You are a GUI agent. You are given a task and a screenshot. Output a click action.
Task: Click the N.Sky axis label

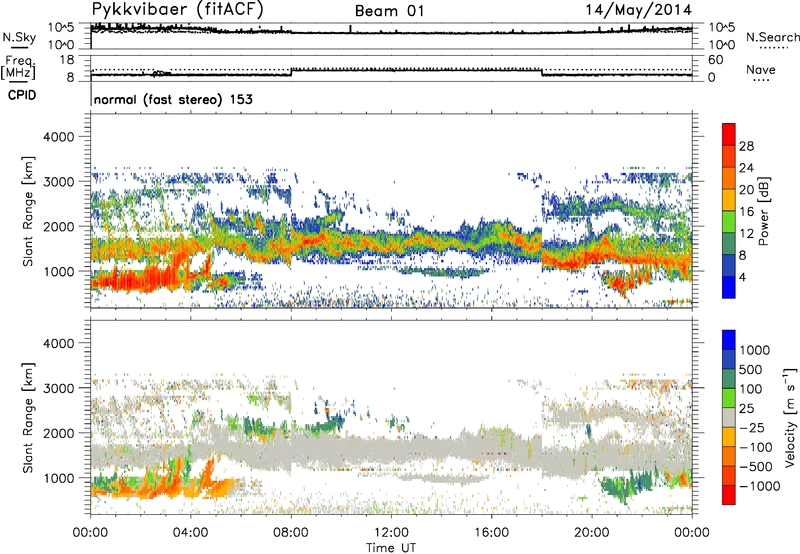point(19,37)
